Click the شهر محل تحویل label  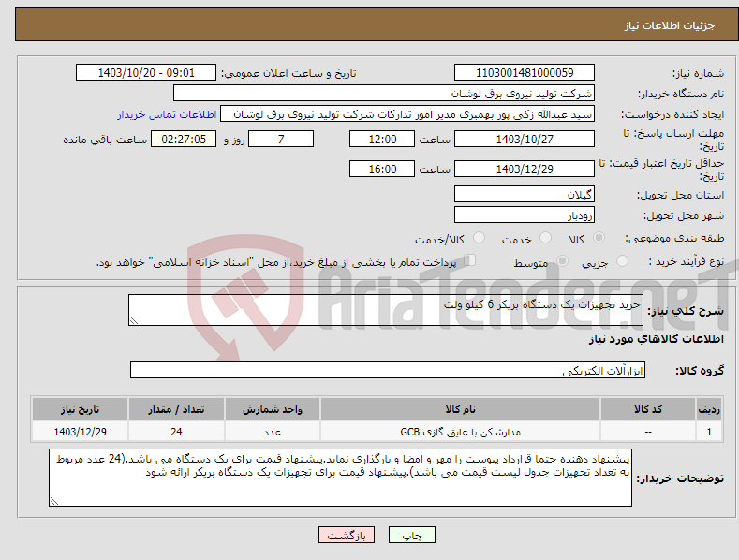tap(684, 216)
